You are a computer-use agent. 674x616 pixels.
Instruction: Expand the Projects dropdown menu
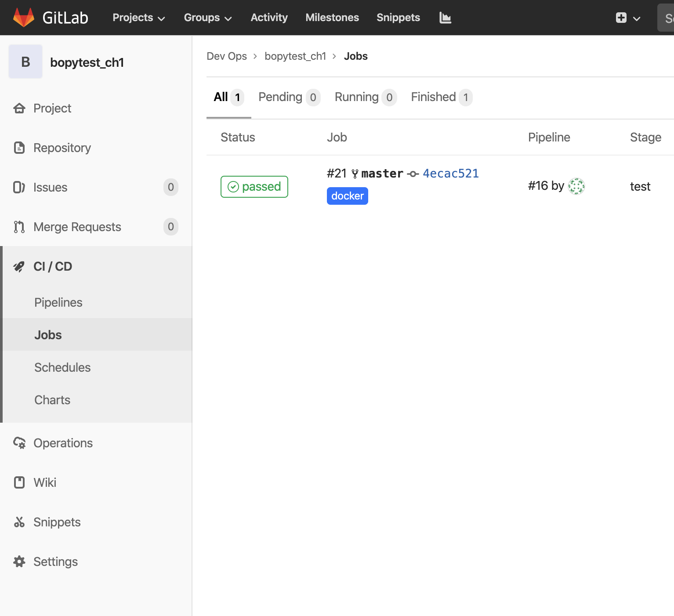tap(138, 18)
